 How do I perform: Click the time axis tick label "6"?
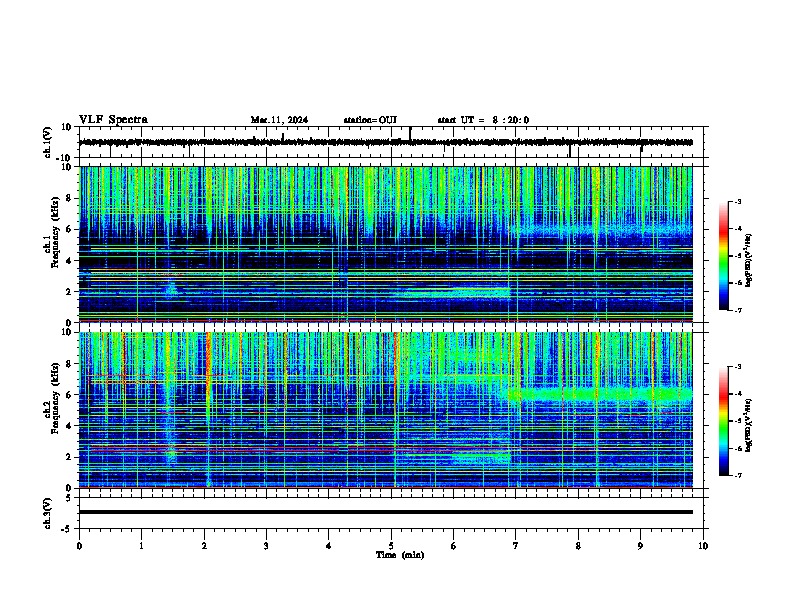point(454,546)
